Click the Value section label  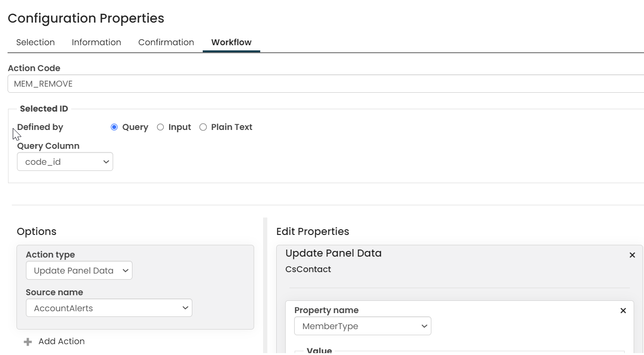coord(319,351)
